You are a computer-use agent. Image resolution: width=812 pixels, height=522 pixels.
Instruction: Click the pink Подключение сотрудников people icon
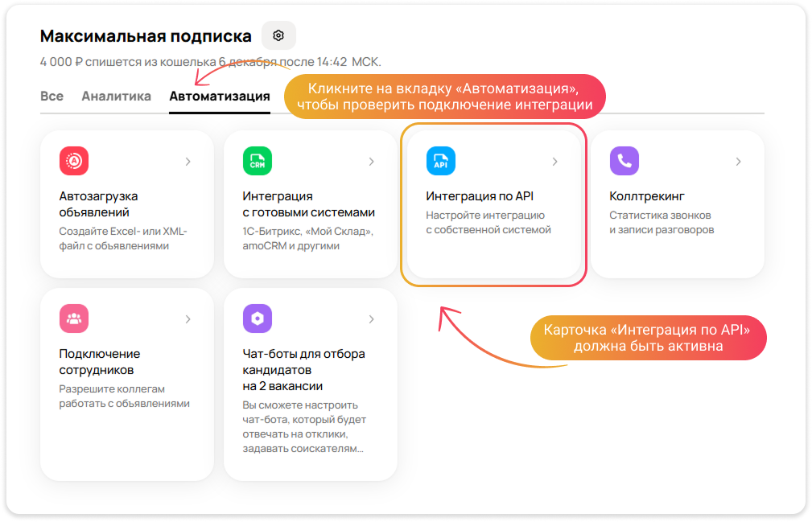74,319
